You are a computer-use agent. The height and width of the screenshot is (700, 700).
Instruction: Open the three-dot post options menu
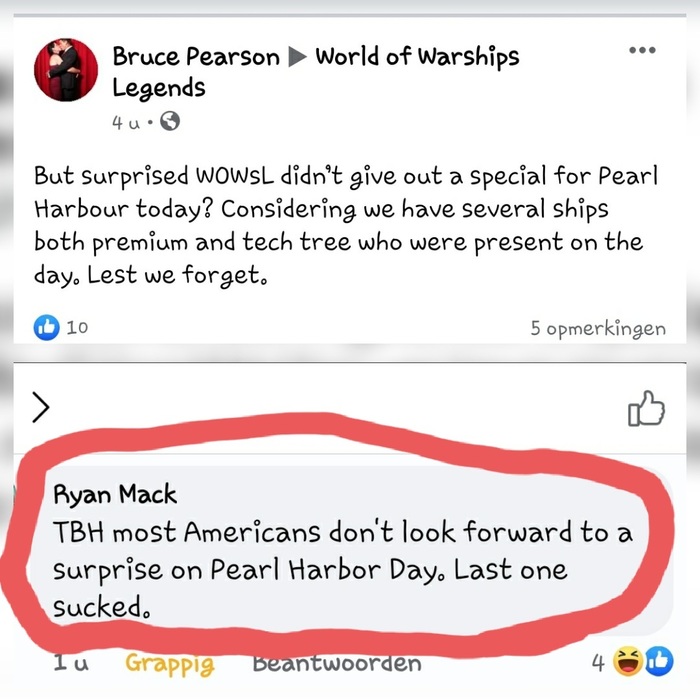(x=642, y=50)
